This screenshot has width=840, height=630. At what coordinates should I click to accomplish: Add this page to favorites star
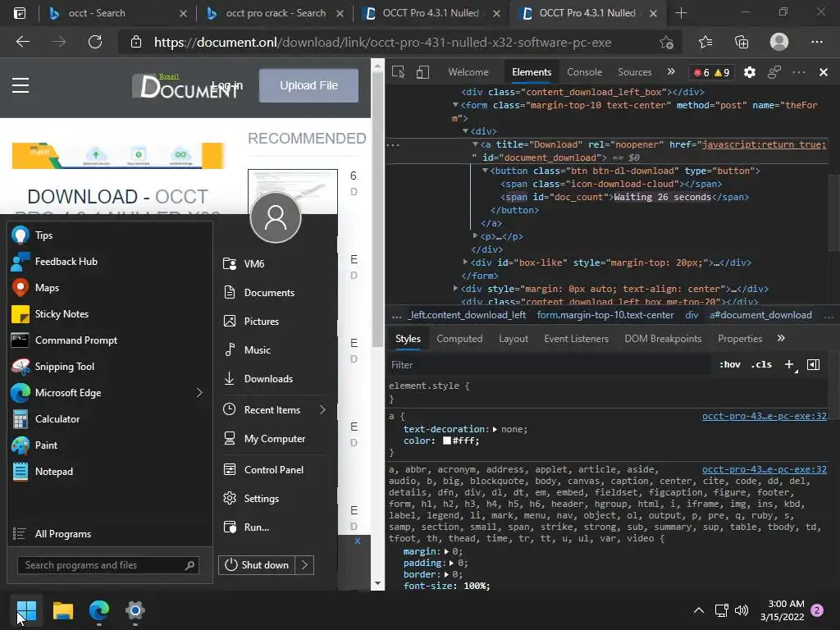coord(666,42)
